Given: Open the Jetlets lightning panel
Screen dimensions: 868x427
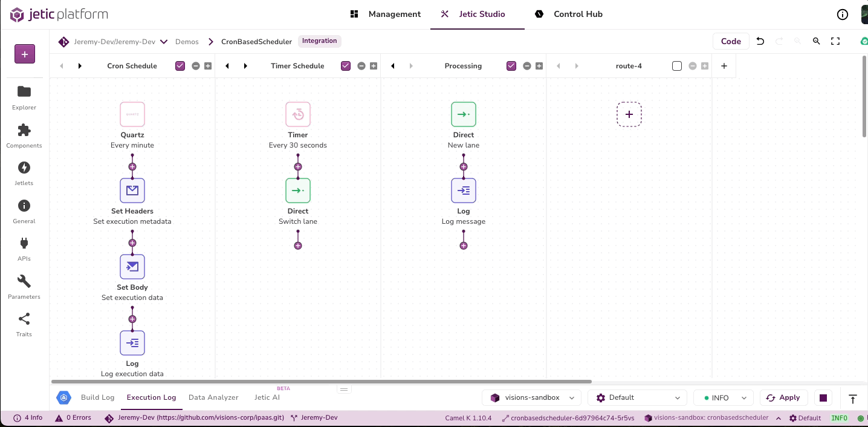Looking at the screenshot, I should (x=24, y=174).
